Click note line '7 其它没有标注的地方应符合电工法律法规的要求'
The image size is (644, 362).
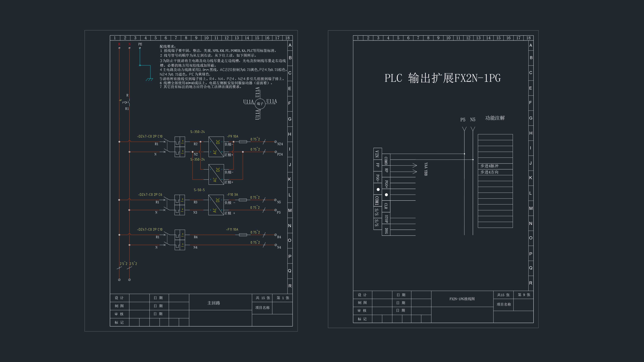click(201, 87)
